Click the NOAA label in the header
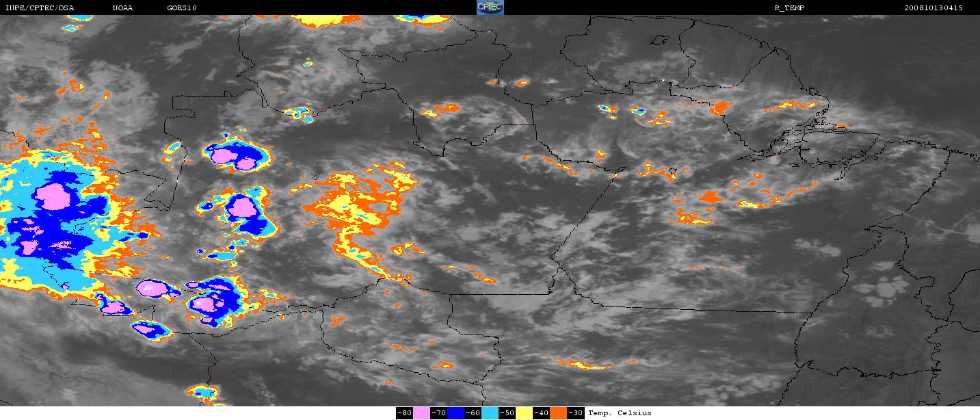Viewport: 980px width, 420px height. click(122, 8)
